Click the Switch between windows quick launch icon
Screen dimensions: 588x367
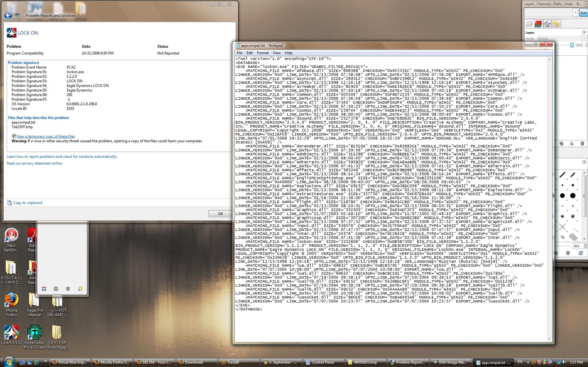coord(29,362)
